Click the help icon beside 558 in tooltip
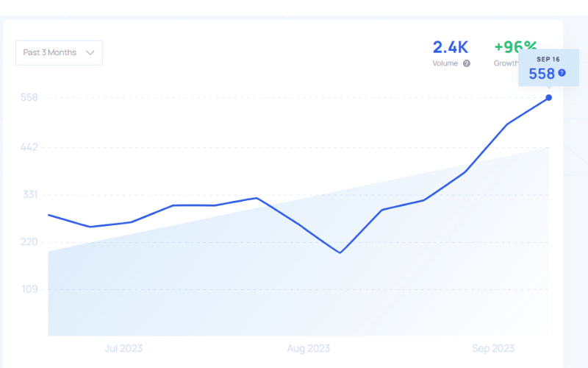This screenshot has height=368, width=588. (x=562, y=73)
